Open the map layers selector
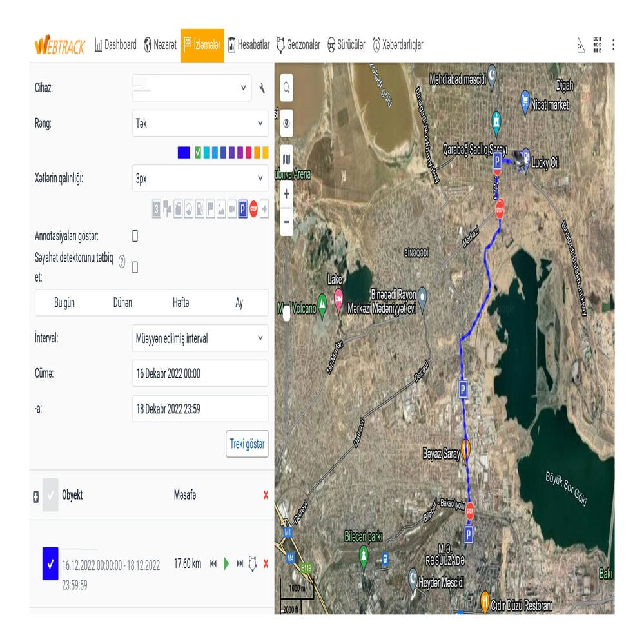Viewport: 644px width, 644px height. click(x=287, y=159)
